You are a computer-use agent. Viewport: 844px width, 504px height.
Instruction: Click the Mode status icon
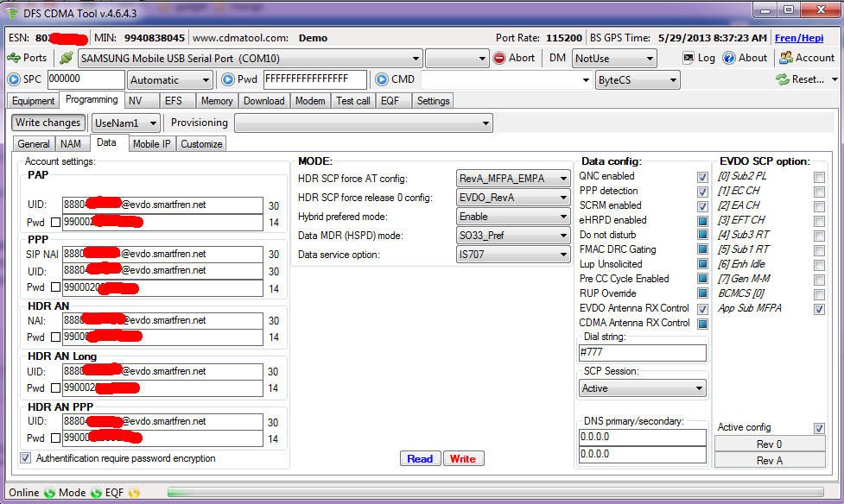pos(96,493)
